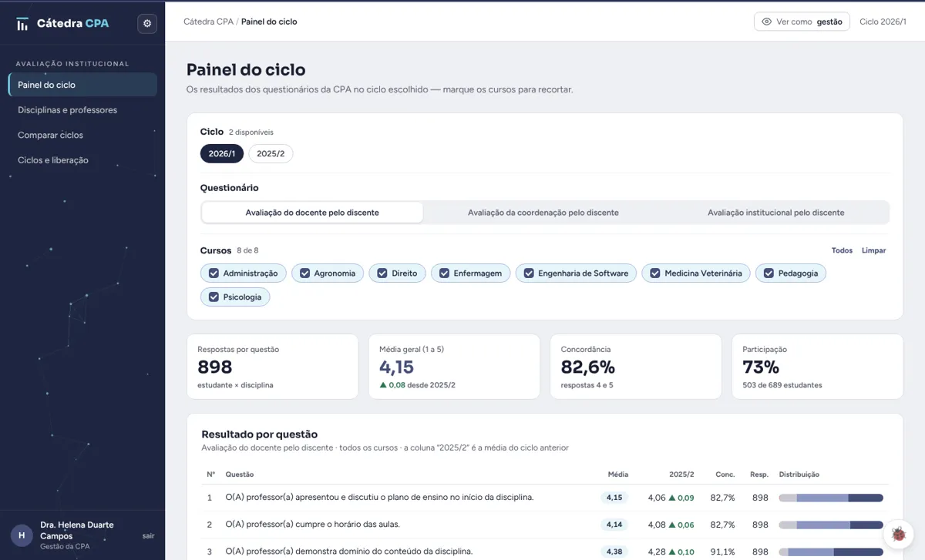Open Painel do ciclo in sidebar

[x=82, y=85]
